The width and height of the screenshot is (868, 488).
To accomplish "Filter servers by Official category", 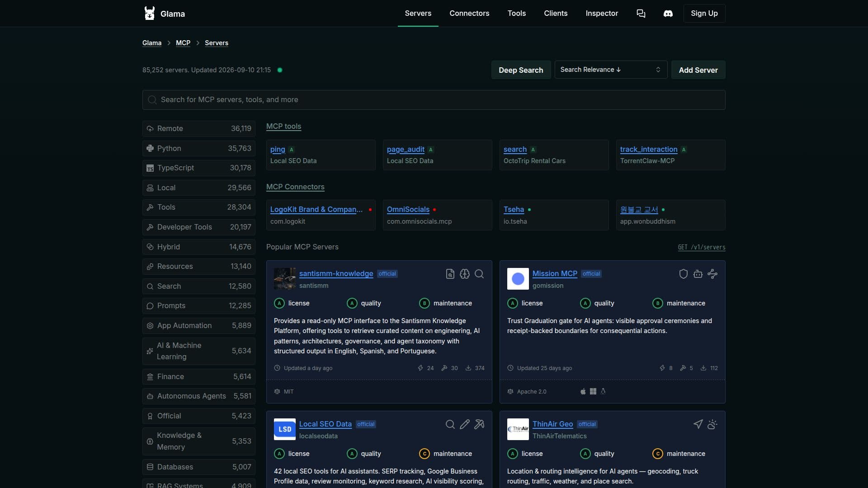I will 199,416.
